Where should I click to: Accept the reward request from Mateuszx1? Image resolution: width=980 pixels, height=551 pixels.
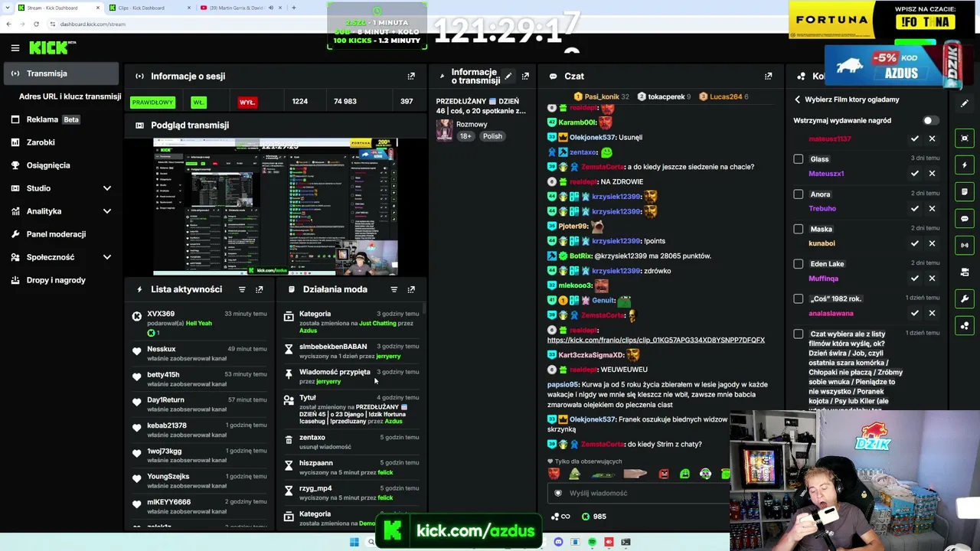point(915,174)
